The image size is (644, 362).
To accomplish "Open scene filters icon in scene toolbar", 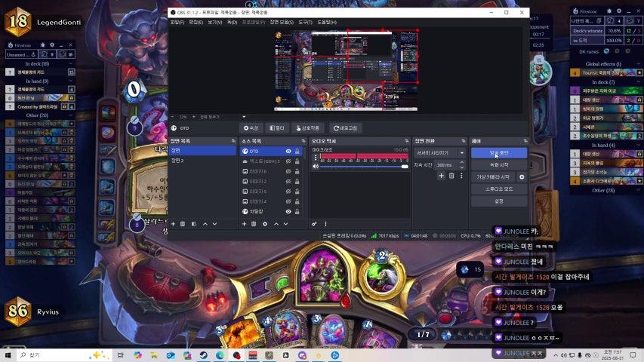I will (x=194, y=224).
